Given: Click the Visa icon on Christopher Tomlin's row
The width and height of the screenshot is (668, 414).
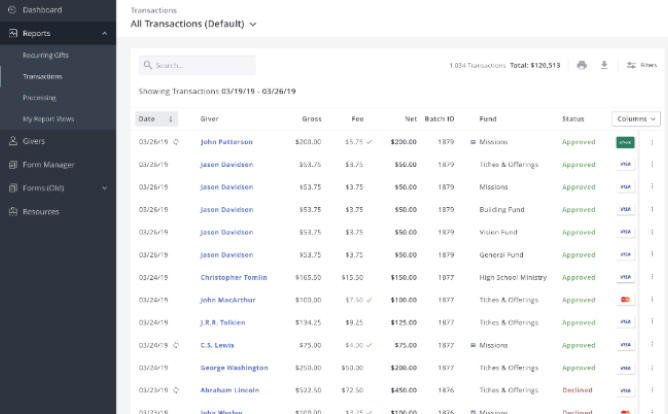Looking at the screenshot, I should 626,277.
